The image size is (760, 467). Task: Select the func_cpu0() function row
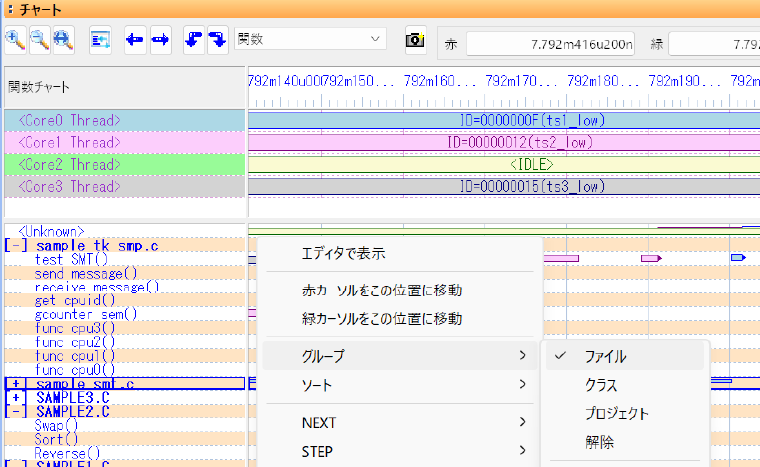pos(125,370)
